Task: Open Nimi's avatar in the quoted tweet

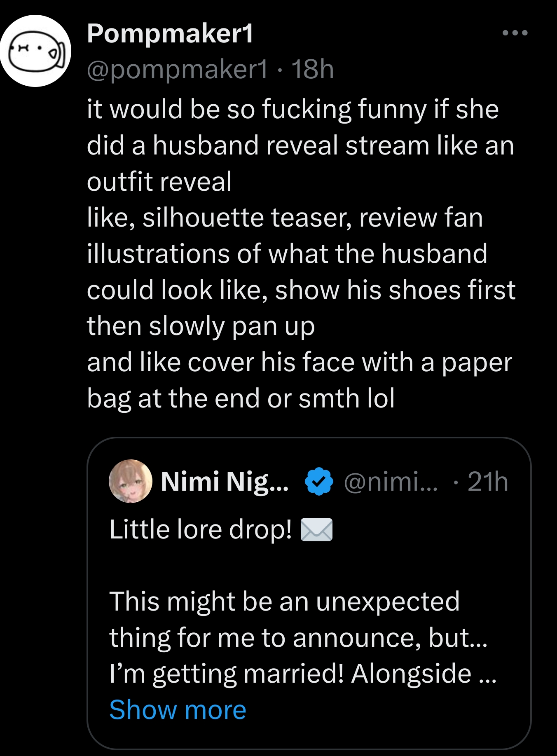Action: pos(130,481)
